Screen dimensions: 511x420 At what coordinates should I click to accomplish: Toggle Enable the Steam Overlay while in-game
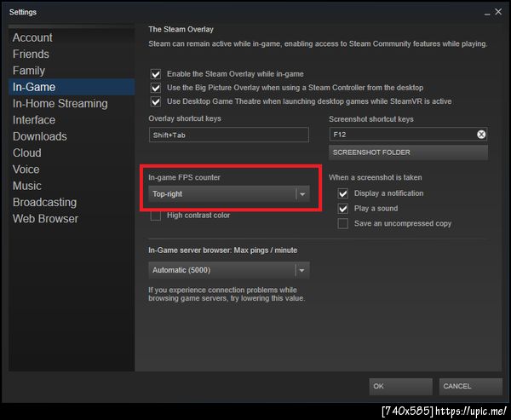click(x=156, y=74)
